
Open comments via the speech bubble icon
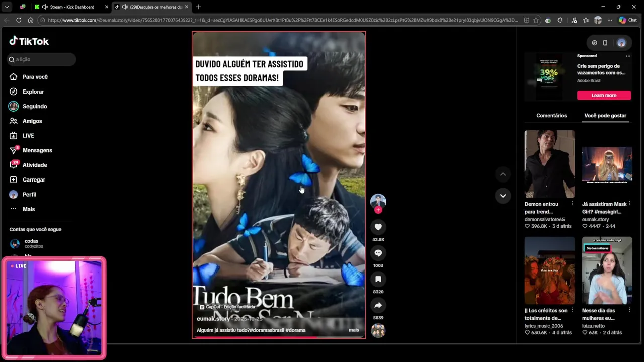coord(378,253)
